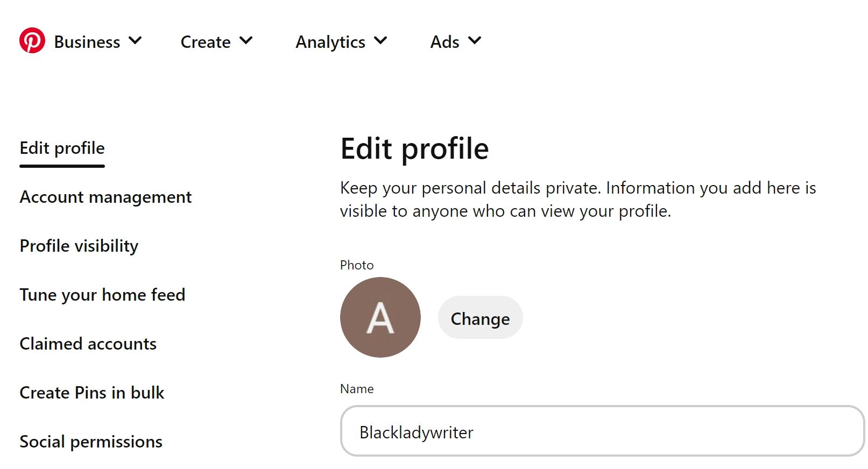Navigate to Claimed accounts
This screenshot has height=469, width=868.
pyautogui.click(x=88, y=344)
